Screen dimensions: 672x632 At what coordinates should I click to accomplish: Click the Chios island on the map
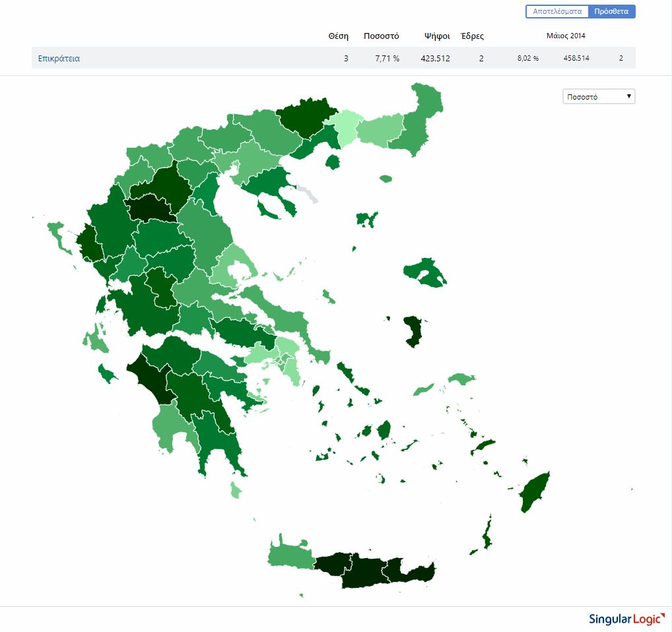pos(414,331)
